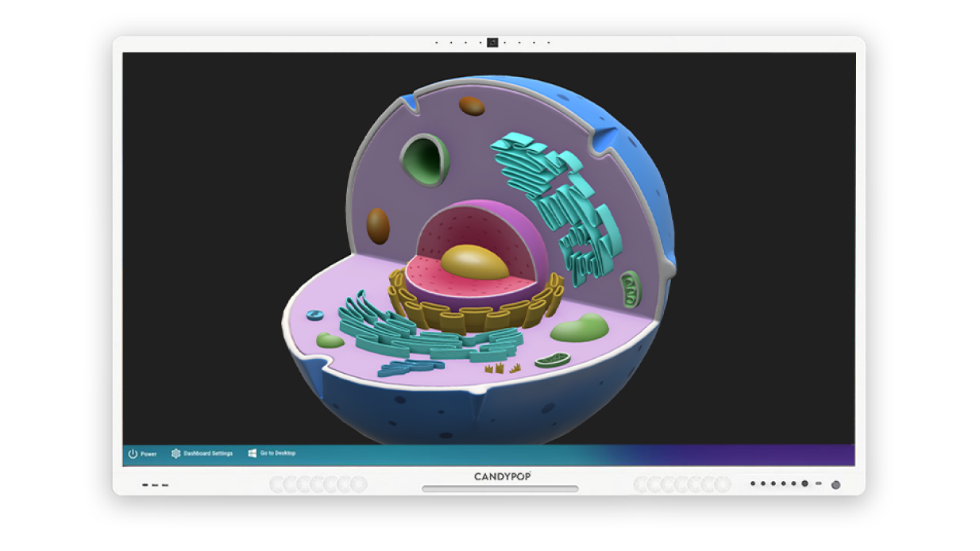Click the CANDYPOP logo on the bezel
The image size is (980, 551).
coord(503,476)
